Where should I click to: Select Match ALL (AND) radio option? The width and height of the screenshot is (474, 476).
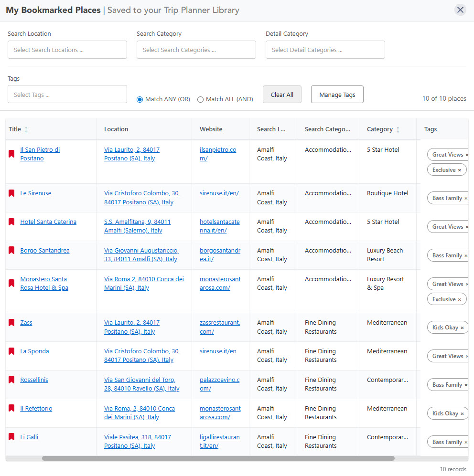(201, 99)
